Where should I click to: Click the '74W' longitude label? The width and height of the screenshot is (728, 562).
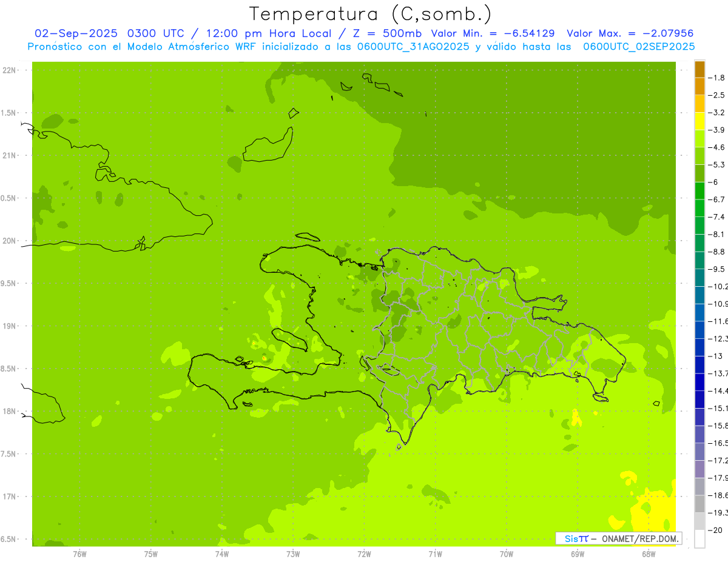(x=222, y=554)
